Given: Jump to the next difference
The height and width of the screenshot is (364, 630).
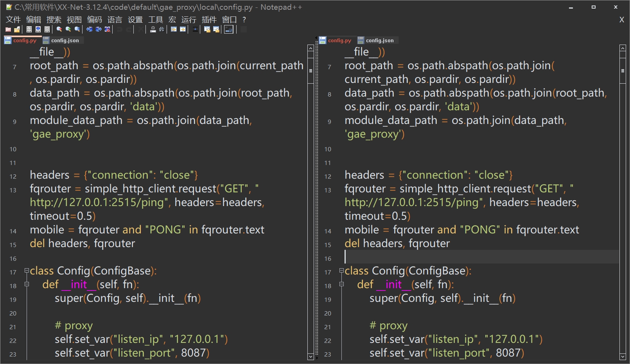Looking at the screenshot, I should pos(99,29).
